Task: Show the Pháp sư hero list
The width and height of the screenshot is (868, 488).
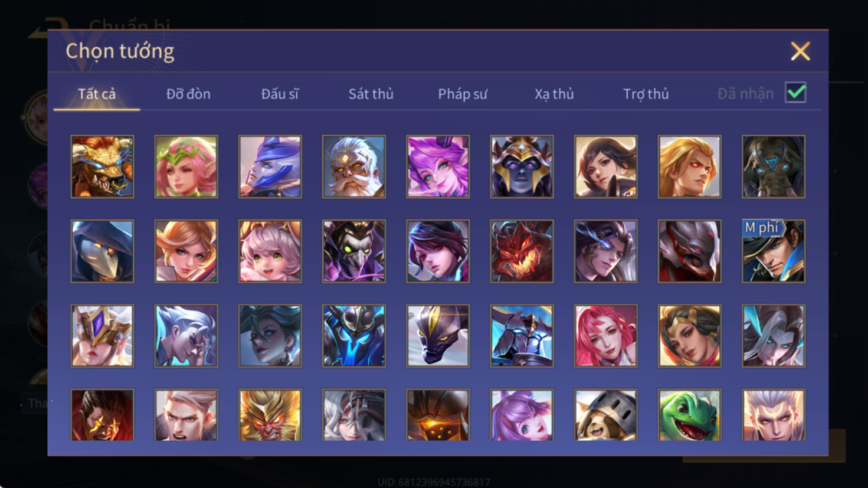Action: pos(463,94)
